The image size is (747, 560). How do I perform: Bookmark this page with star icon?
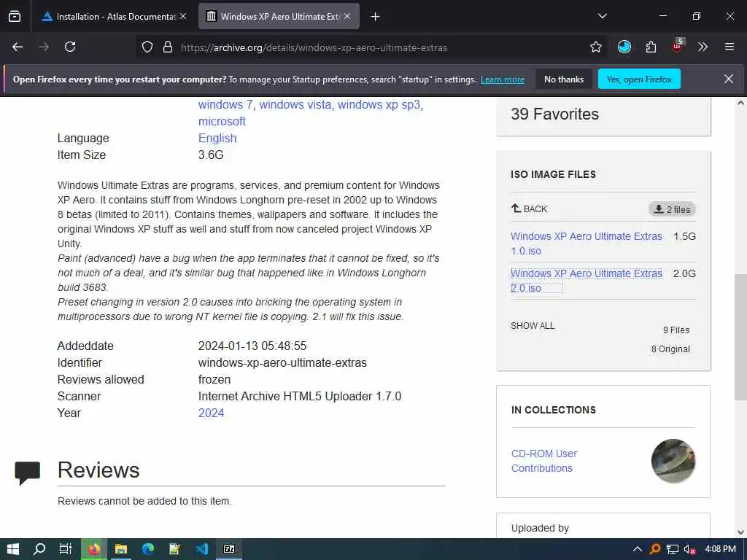click(x=595, y=47)
